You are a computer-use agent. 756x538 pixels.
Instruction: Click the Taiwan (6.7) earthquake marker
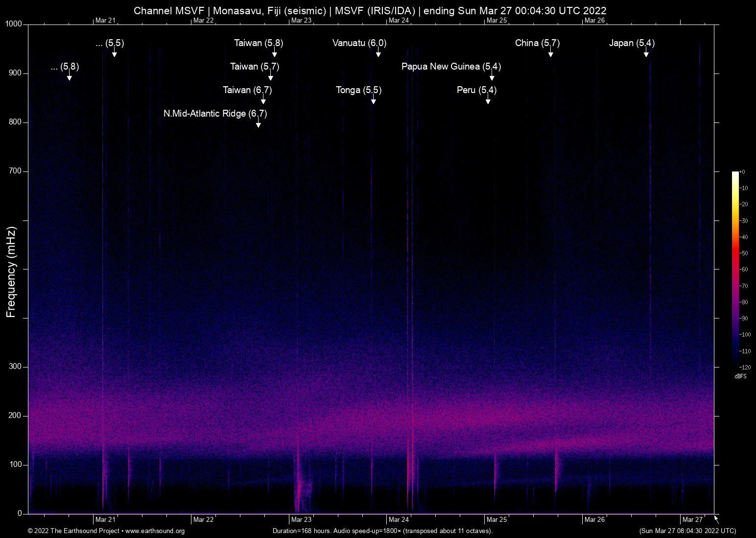(x=247, y=90)
